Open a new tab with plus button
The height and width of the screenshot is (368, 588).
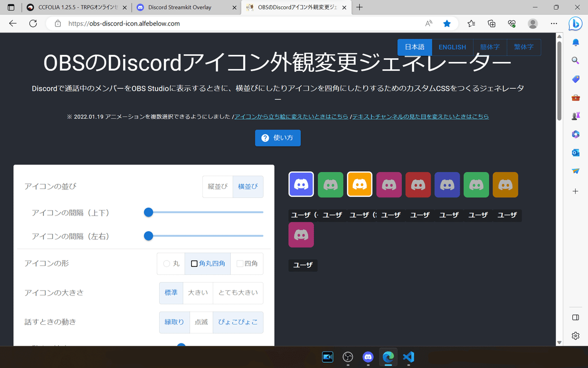point(360,7)
